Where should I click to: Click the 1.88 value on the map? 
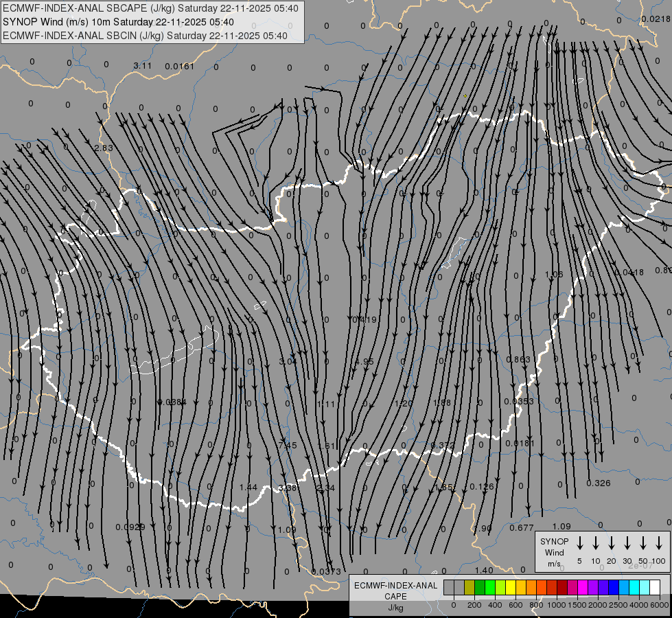point(442,402)
